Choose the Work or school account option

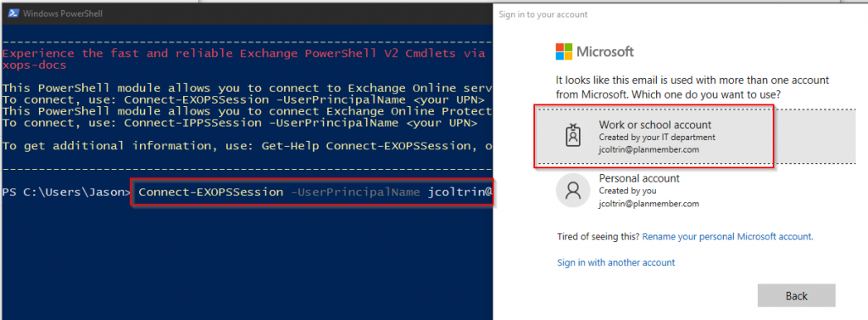pos(654,136)
